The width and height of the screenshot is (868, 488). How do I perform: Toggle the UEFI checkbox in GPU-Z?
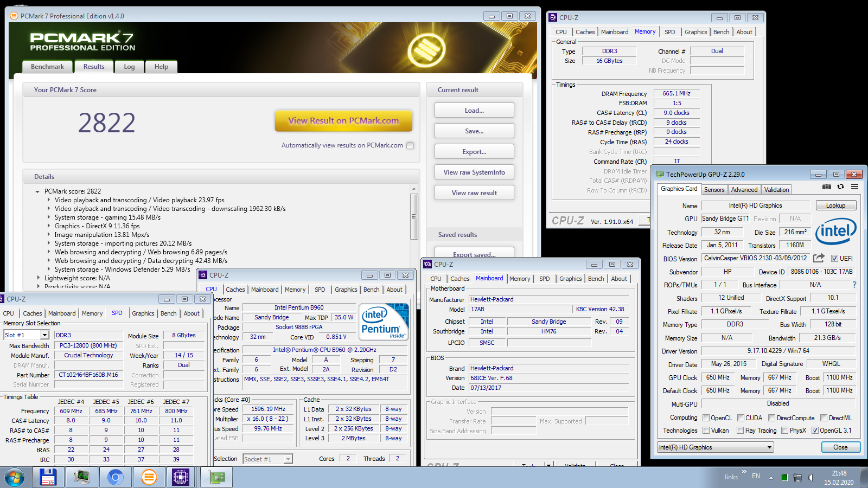(x=835, y=258)
